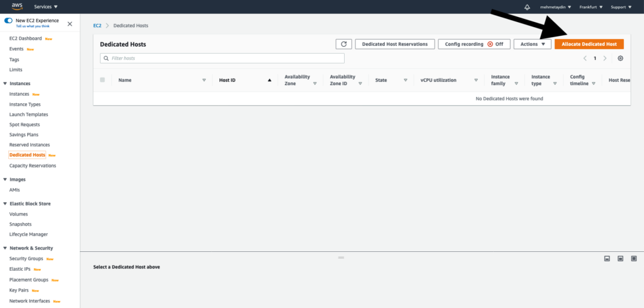Image resolution: width=644 pixels, height=308 pixels.
Task: Open the notifications bell
Action: tap(527, 7)
